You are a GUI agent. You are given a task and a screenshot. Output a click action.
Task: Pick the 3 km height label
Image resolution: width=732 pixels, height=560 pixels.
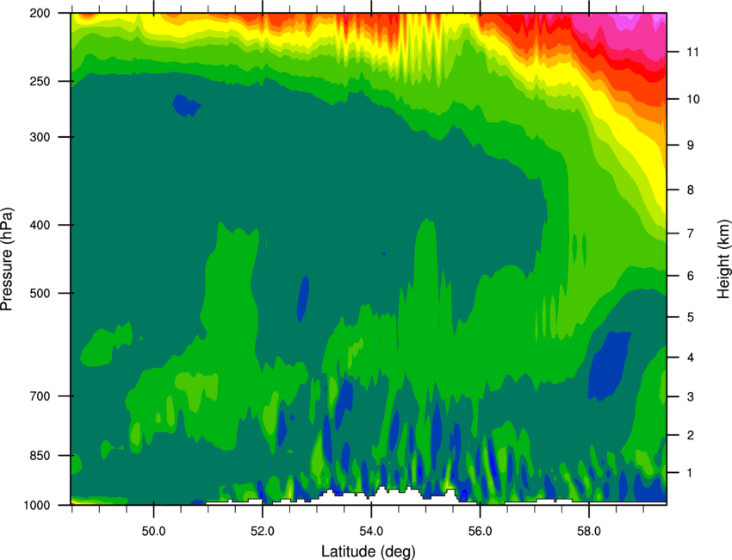click(x=690, y=397)
